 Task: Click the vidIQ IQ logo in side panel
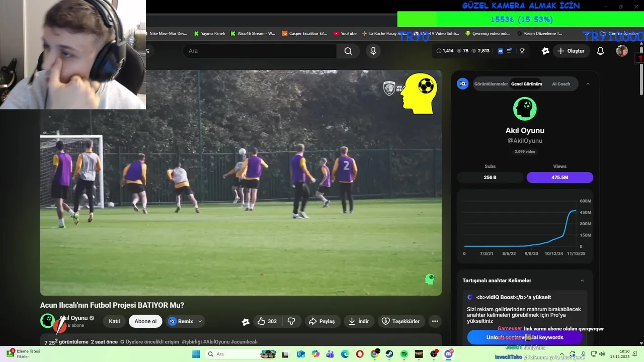462,84
